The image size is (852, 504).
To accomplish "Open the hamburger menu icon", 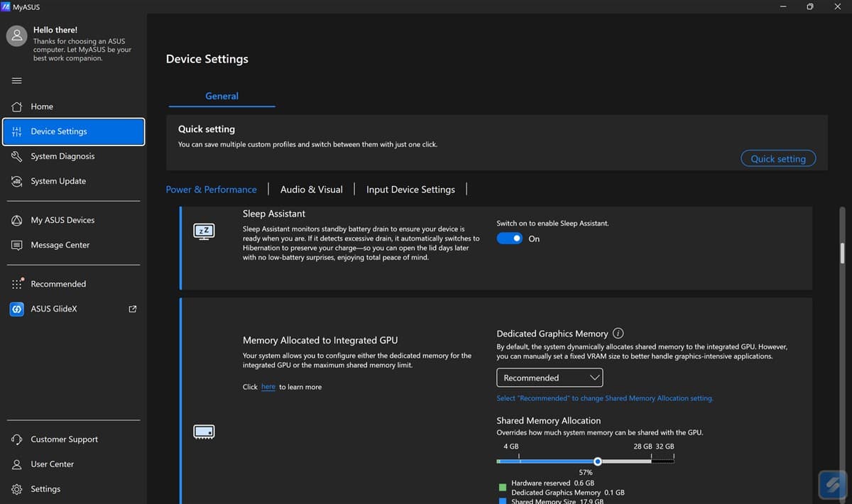I will pos(17,80).
